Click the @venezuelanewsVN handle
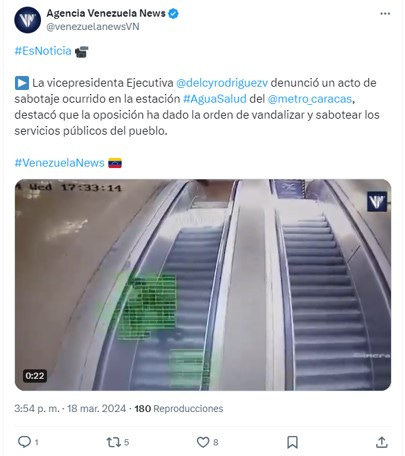Image resolution: width=405 pixels, height=456 pixels. pos(93,27)
